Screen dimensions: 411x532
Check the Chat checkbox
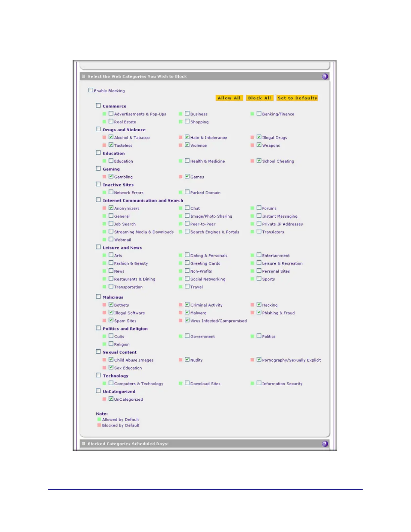[187, 208]
